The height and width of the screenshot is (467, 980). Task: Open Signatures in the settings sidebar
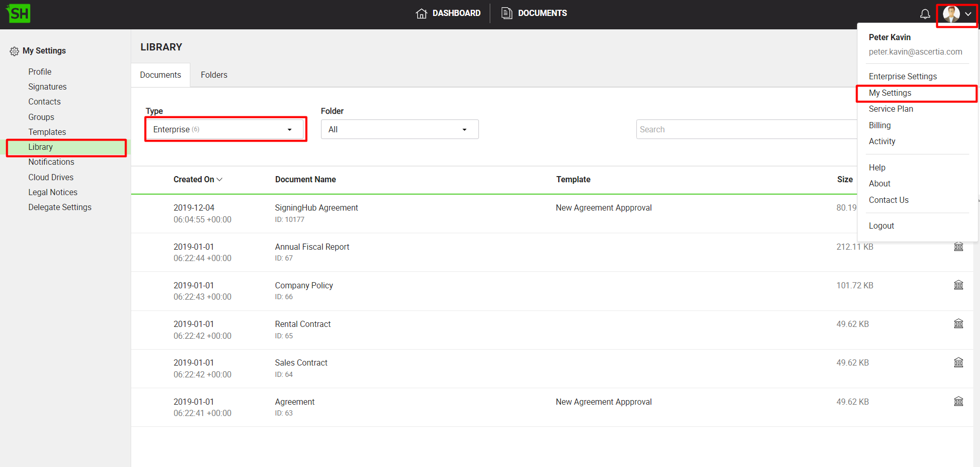pyautogui.click(x=47, y=87)
